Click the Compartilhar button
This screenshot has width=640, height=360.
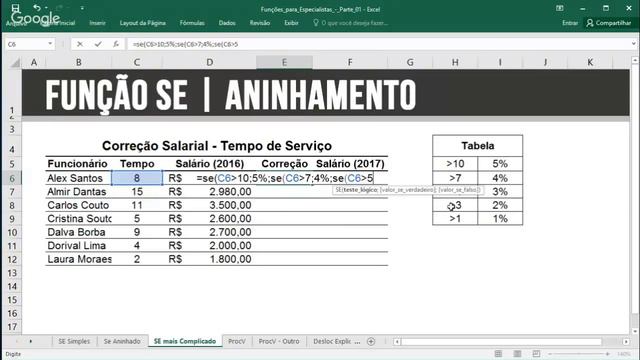point(609,23)
